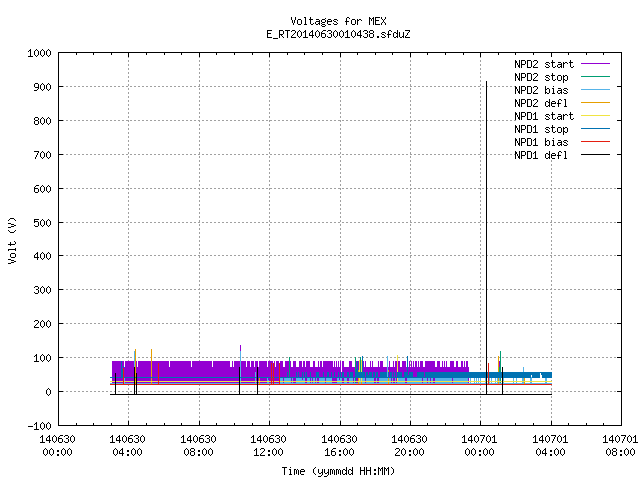Click the 100 y-axis tick label
The height and width of the screenshot is (480, 640).
(42, 358)
